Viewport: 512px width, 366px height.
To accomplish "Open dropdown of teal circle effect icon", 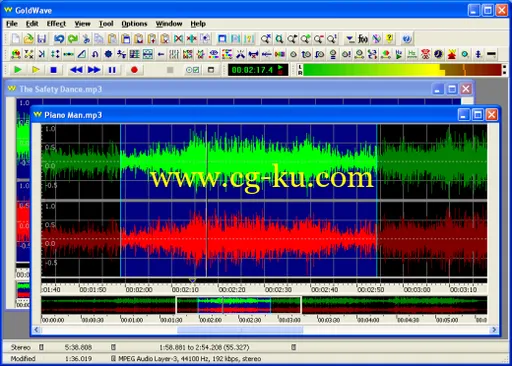I will pos(465,54).
